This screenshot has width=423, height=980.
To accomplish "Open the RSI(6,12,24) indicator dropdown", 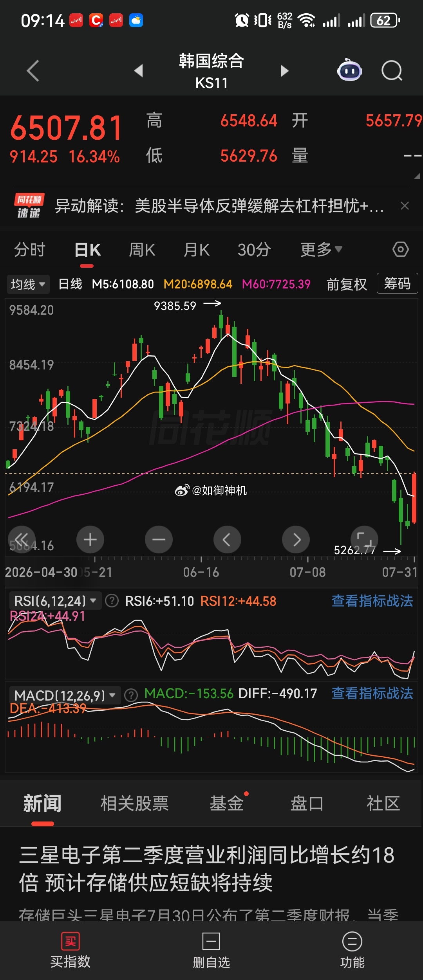I will pos(55,600).
